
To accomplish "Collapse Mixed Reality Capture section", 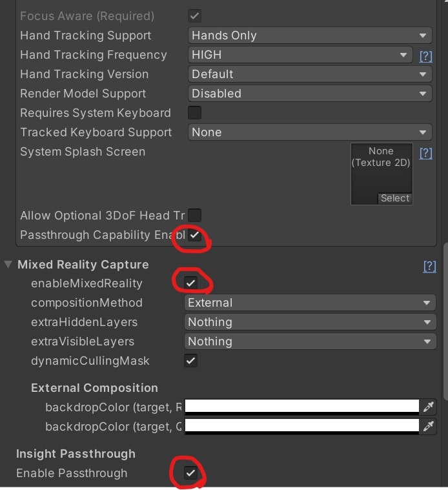I will coord(8,265).
